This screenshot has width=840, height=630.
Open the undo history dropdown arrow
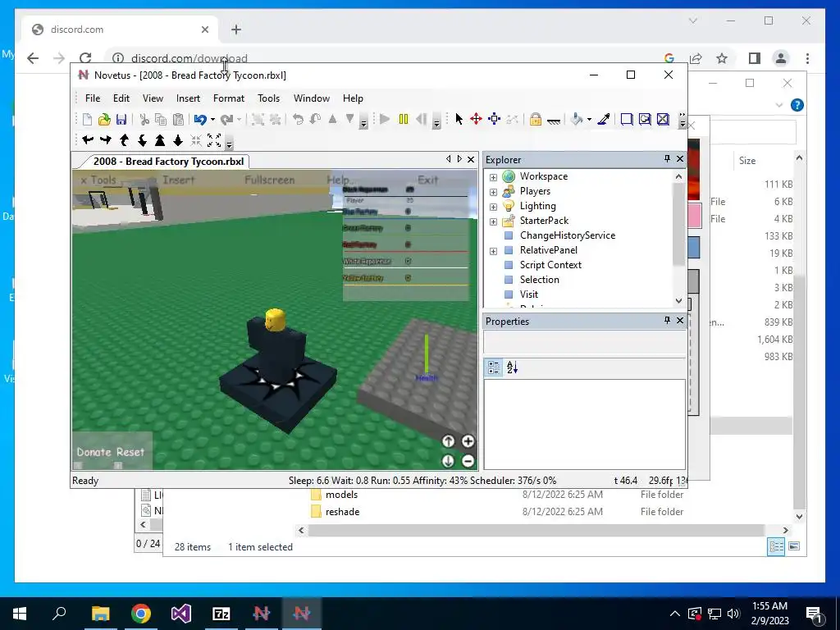tap(212, 120)
